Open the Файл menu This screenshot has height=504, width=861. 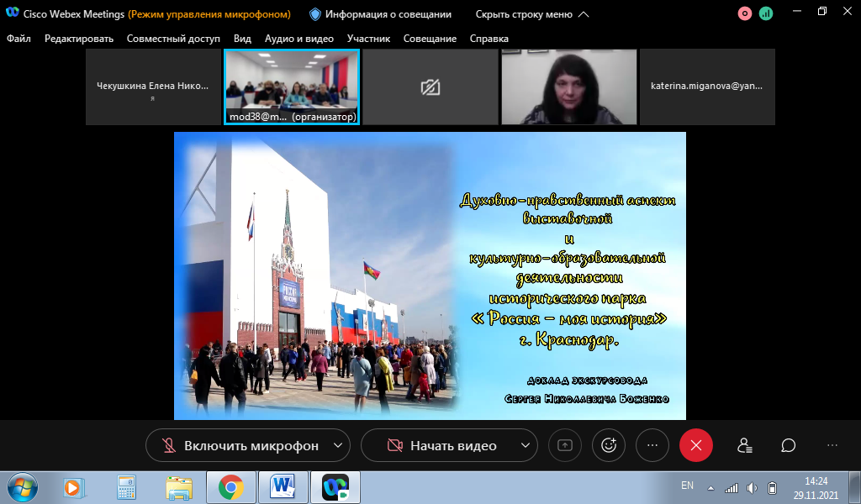point(18,39)
